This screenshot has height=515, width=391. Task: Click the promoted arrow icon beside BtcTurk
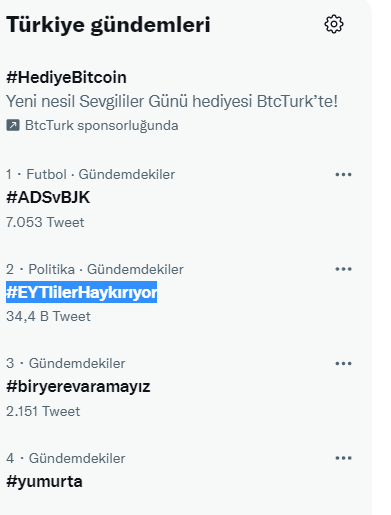click(13, 125)
